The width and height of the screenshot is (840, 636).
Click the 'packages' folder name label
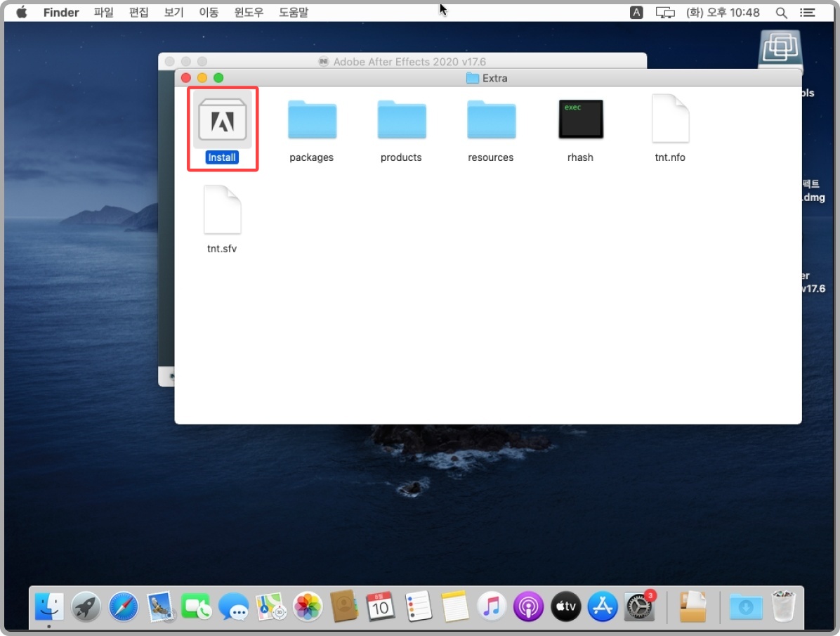pyautogui.click(x=312, y=157)
